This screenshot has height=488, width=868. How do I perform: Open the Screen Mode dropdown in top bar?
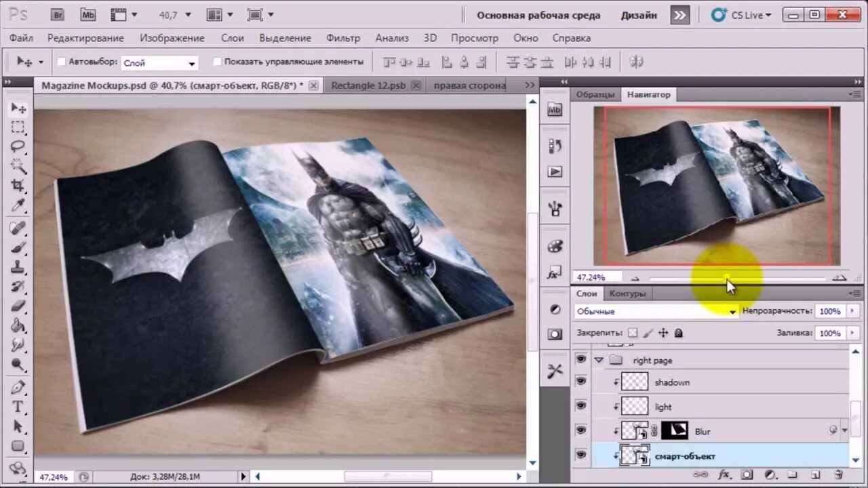260,14
